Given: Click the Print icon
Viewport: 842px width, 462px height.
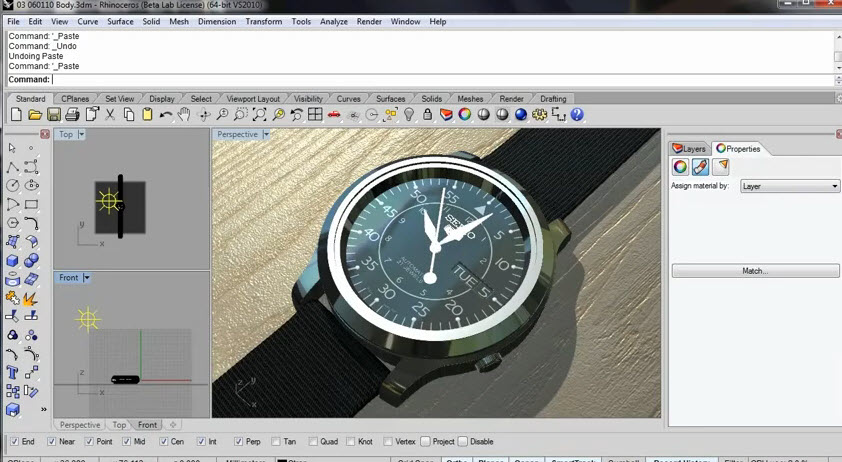Looking at the screenshot, I should 72,114.
